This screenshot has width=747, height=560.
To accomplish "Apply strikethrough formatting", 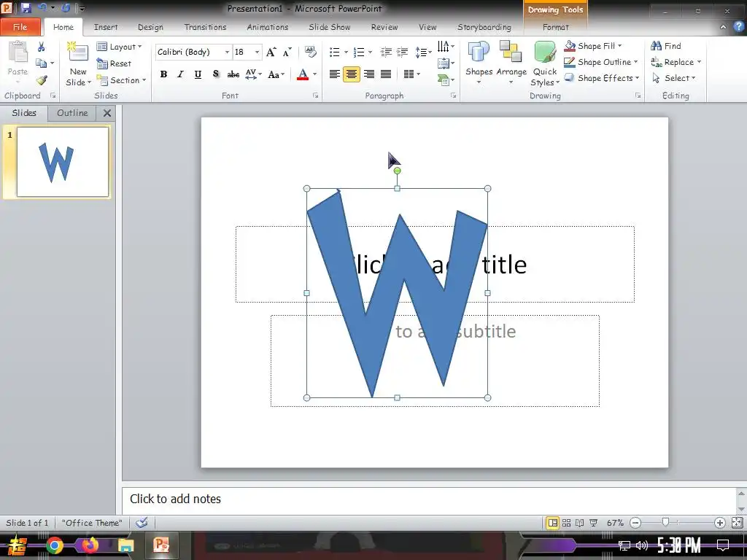I will coord(233,74).
